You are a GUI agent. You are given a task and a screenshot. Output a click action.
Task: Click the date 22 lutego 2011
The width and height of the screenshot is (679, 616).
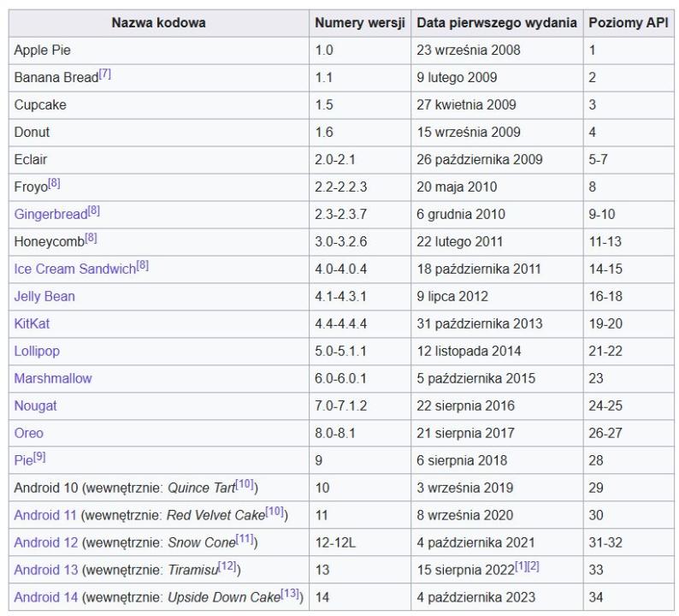coord(459,241)
